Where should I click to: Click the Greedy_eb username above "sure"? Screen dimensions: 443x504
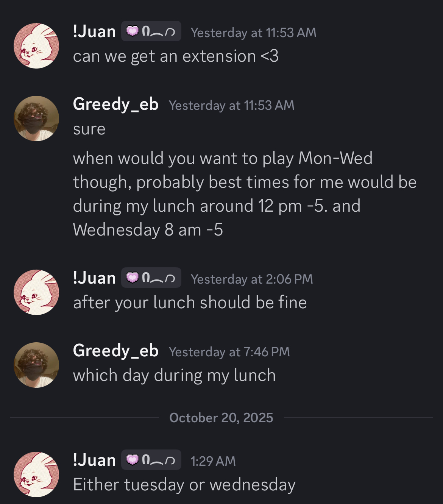click(x=115, y=104)
